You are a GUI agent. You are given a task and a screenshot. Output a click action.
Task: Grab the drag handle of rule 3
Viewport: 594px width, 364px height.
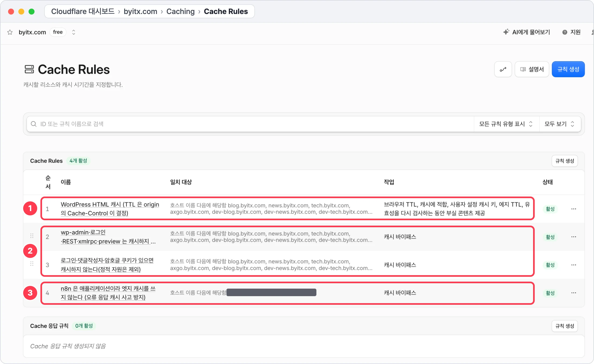(x=32, y=264)
